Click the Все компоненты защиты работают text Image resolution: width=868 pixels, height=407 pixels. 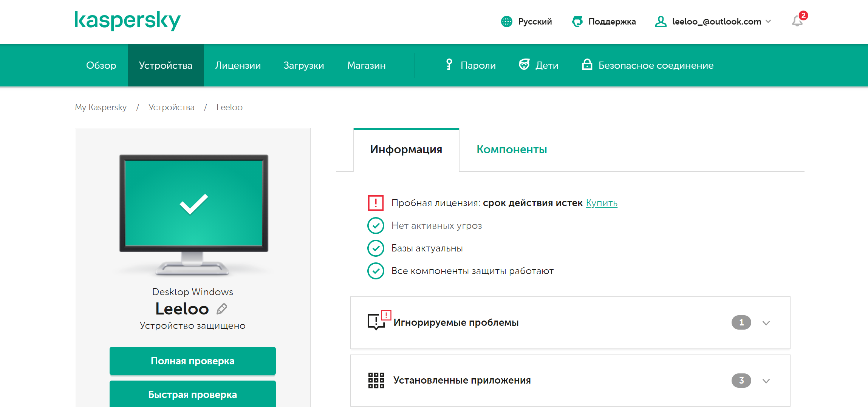473,271
